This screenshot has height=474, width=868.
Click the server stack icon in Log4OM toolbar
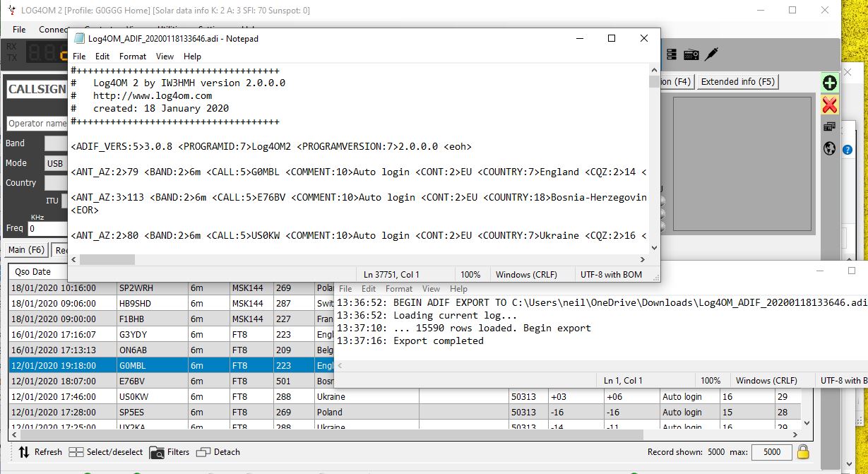pyautogui.click(x=672, y=54)
